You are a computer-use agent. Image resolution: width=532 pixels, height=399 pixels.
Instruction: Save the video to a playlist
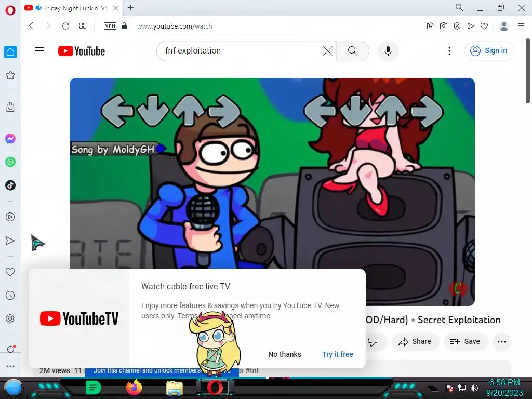tap(465, 342)
